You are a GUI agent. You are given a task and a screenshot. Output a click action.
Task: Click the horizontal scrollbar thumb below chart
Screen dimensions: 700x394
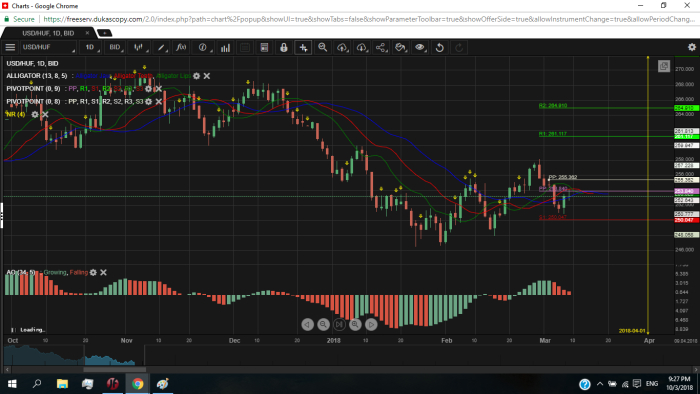(114, 369)
